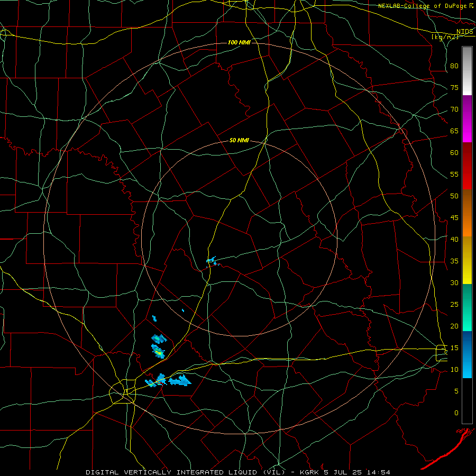
Task: Click the white-gray top band of the color scale
Action: (467, 71)
